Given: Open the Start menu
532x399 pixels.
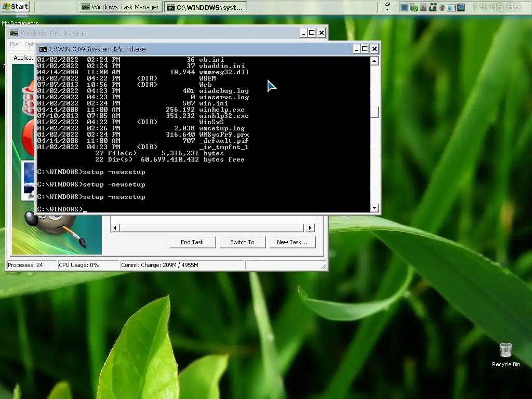Looking at the screenshot, I should (x=15, y=6).
